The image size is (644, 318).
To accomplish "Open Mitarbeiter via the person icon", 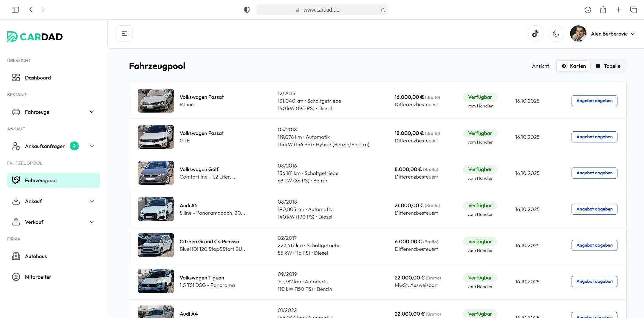I will 16,277.
